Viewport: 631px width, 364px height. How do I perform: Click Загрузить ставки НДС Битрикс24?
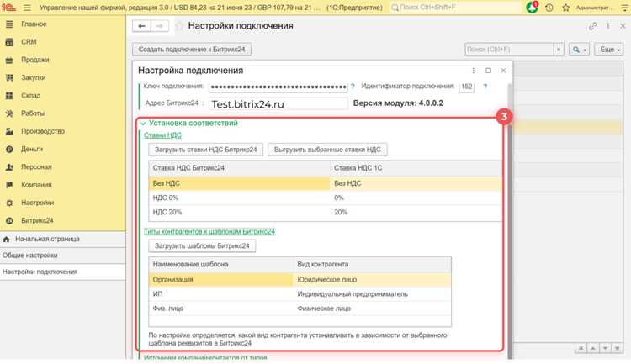click(205, 150)
